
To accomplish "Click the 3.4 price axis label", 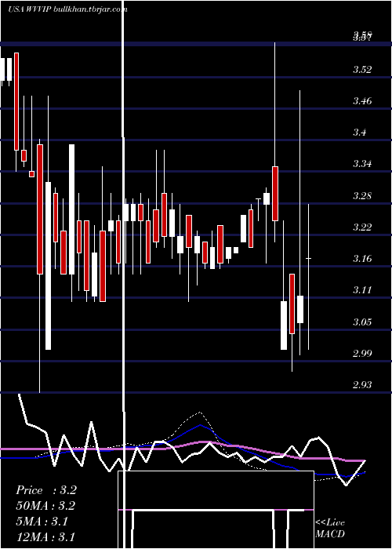I will tap(360, 133).
